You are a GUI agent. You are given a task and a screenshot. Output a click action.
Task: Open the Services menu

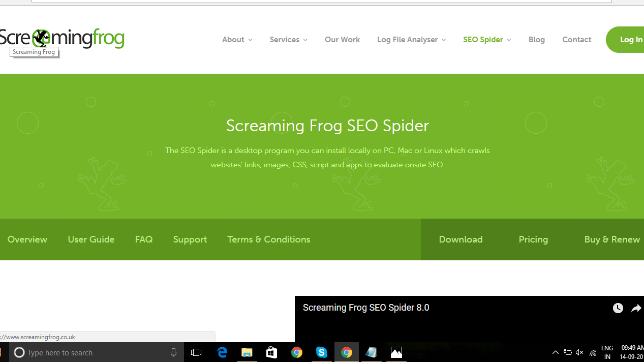point(285,40)
